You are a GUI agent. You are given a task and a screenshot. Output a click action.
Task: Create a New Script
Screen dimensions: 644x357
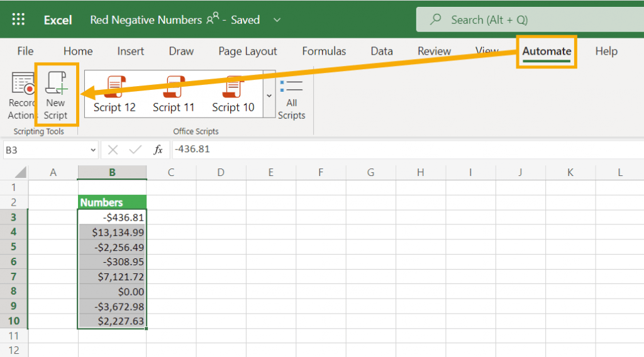point(56,96)
